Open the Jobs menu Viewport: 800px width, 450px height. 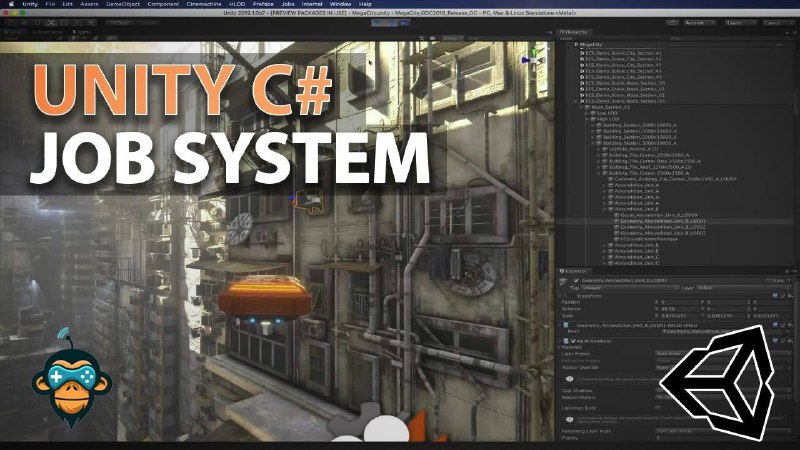tap(288, 4)
